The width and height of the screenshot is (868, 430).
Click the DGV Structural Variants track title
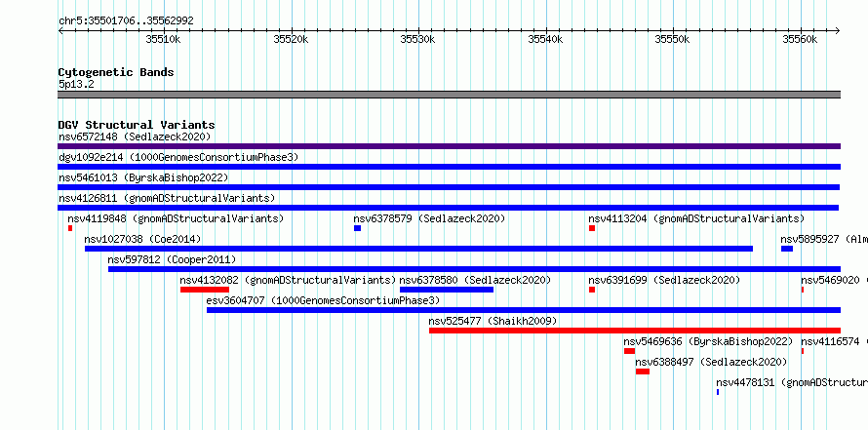pos(137,125)
